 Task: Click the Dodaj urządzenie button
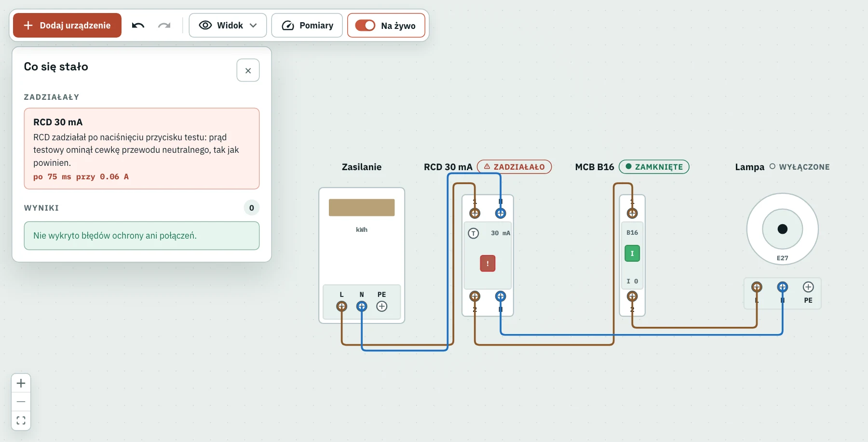(x=67, y=25)
